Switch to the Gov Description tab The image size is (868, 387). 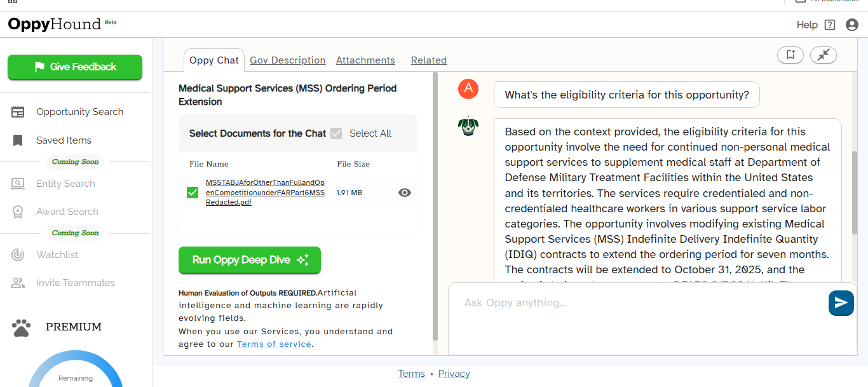[x=287, y=60]
